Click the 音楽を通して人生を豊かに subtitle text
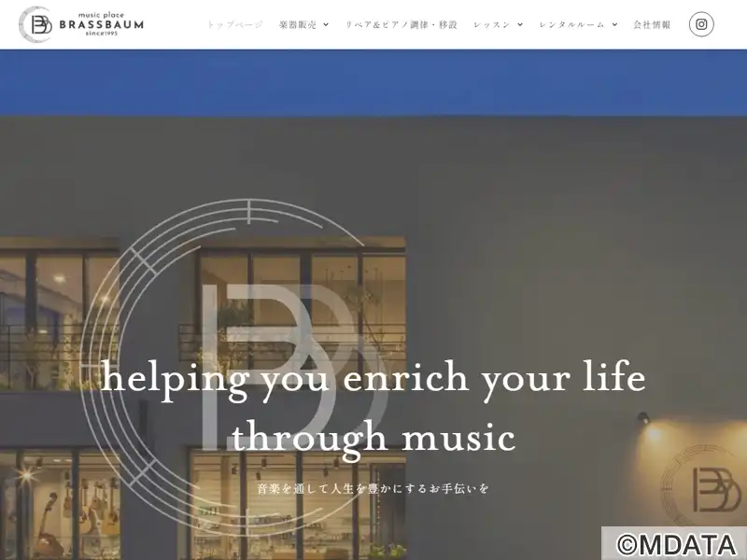The height and width of the screenshot is (560, 747). tap(373, 488)
